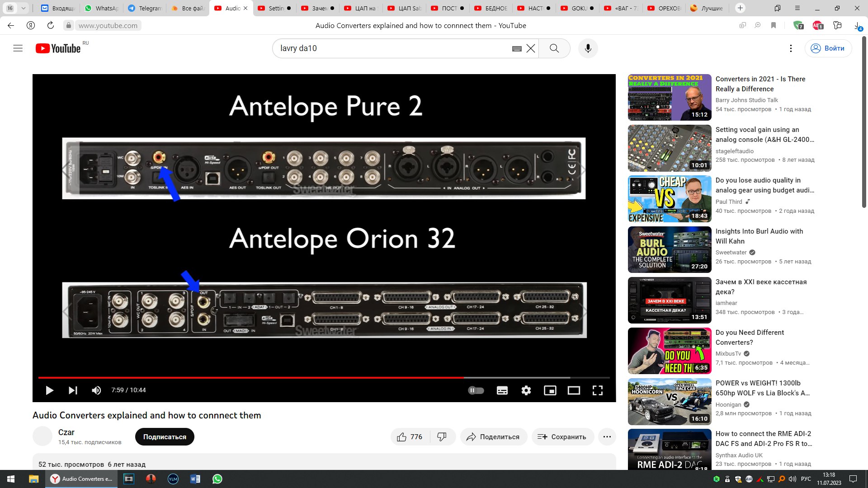The width and height of the screenshot is (868, 488).
Task: Open the Czar channel avatar
Action: click(42, 436)
